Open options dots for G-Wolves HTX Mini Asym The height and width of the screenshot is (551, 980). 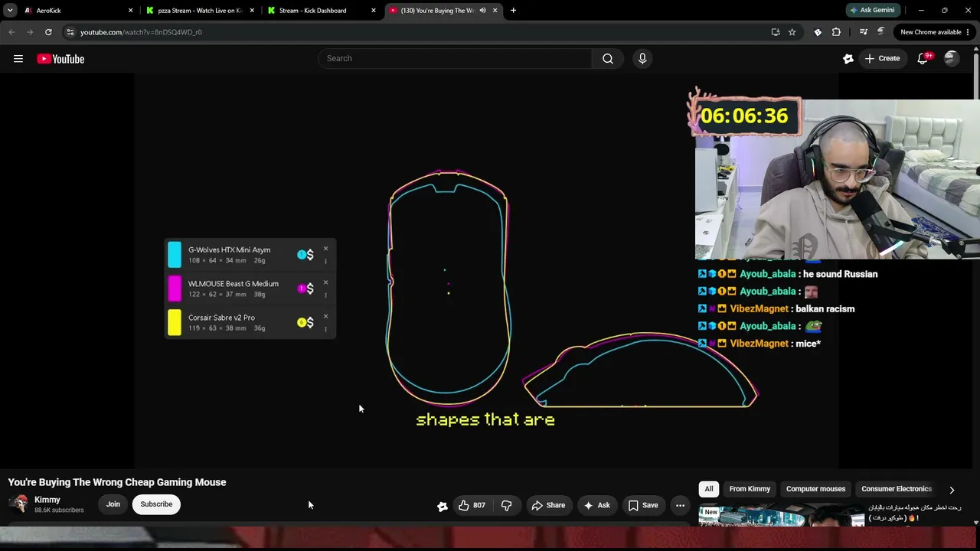click(x=325, y=261)
